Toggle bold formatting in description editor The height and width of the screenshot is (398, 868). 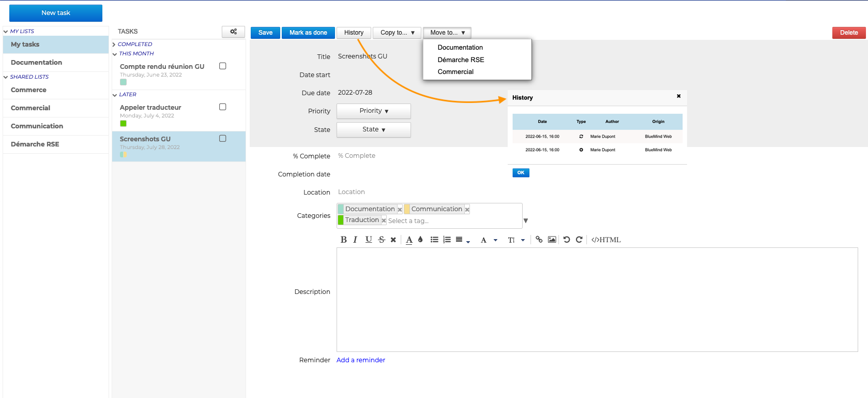(343, 240)
